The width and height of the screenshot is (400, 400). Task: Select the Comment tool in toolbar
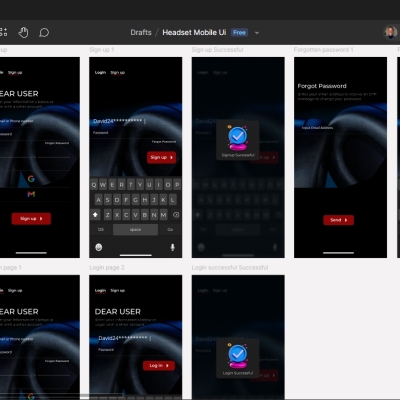(x=44, y=33)
